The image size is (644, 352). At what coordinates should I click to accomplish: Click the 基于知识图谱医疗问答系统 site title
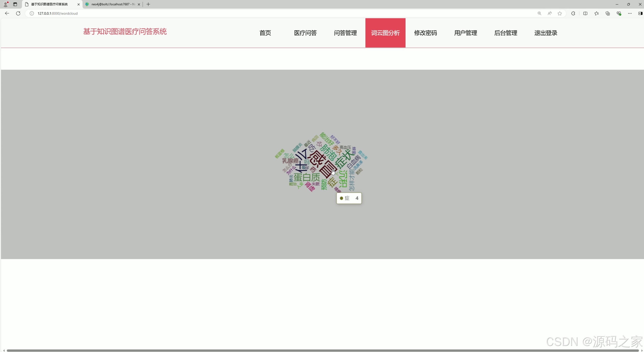tap(125, 32)
